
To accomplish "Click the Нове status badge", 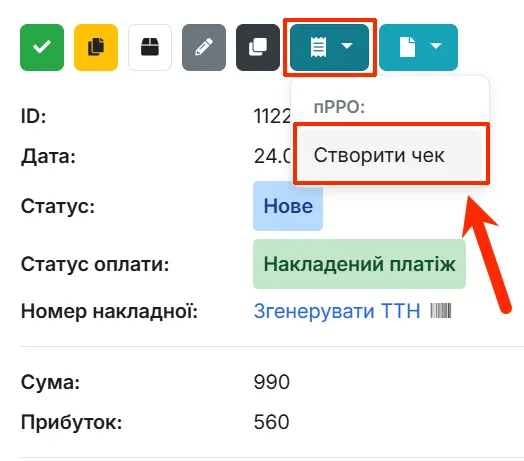I will click(288, 206).
